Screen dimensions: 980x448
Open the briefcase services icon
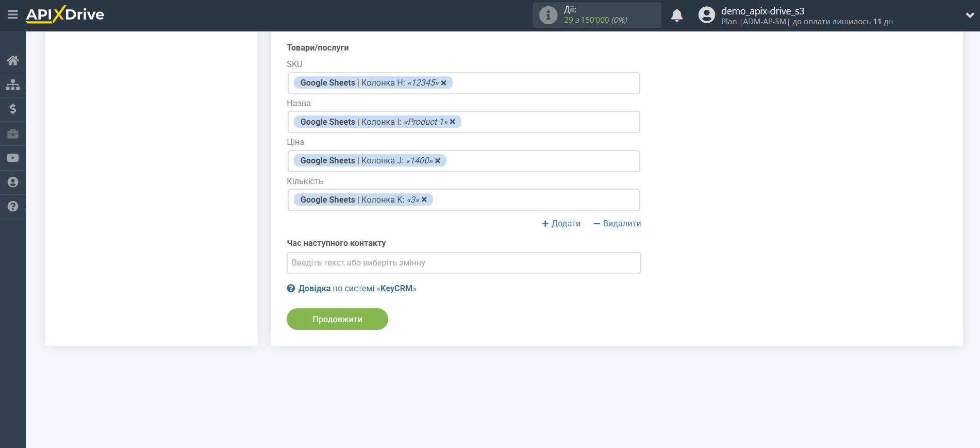click(13, 134)
